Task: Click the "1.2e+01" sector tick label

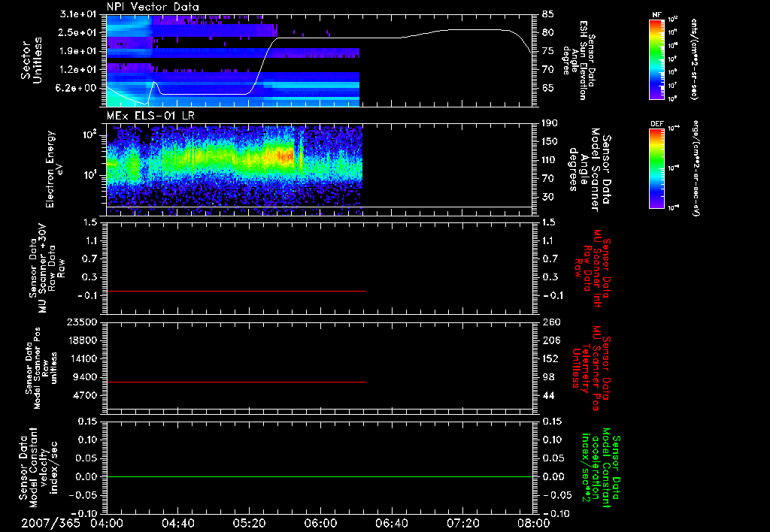Action: [78, 70]
